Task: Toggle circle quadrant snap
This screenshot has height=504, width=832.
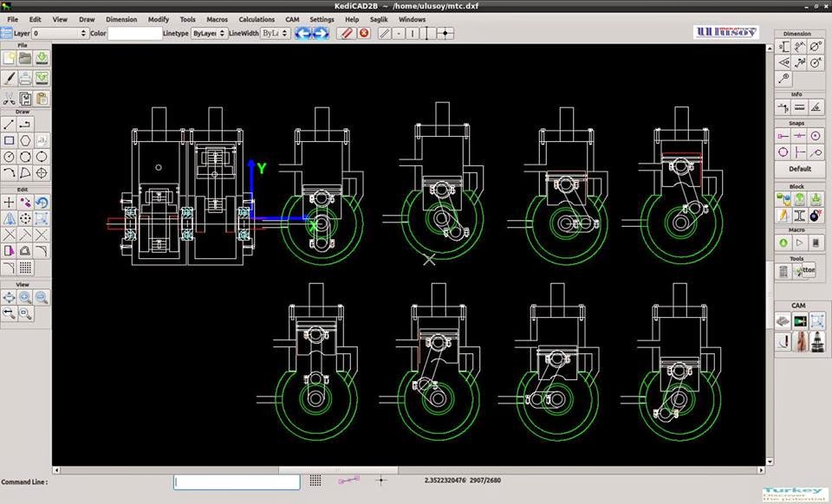Action: (783, 152)
